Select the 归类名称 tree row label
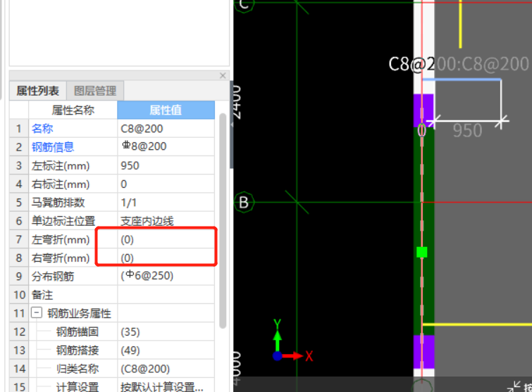532x392 pixels. [x=78, y=369]
